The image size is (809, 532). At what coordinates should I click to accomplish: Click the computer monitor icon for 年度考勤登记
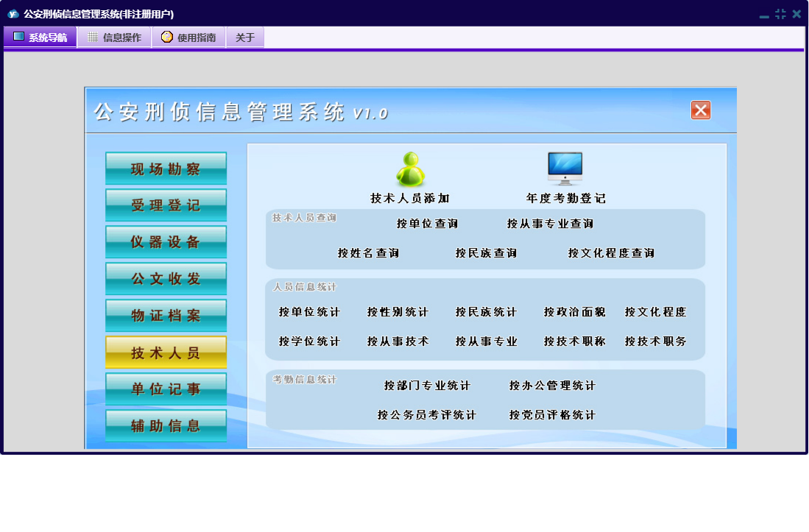[565, 169]
